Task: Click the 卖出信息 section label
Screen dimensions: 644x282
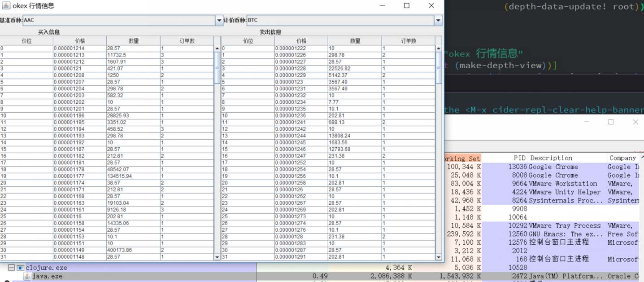Action: tap(270, 32)
